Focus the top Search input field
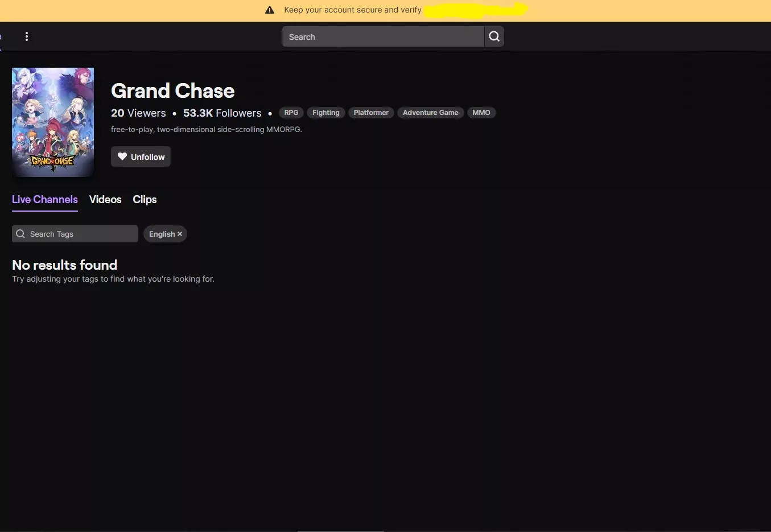The width and height of the screenshot is (771, 532). tap(383, 37)
